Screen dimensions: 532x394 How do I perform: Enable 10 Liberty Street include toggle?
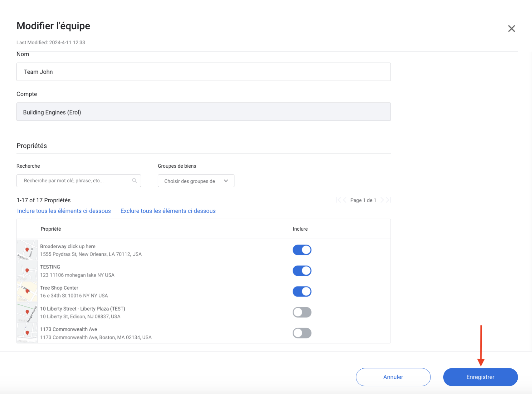point(302,312)
